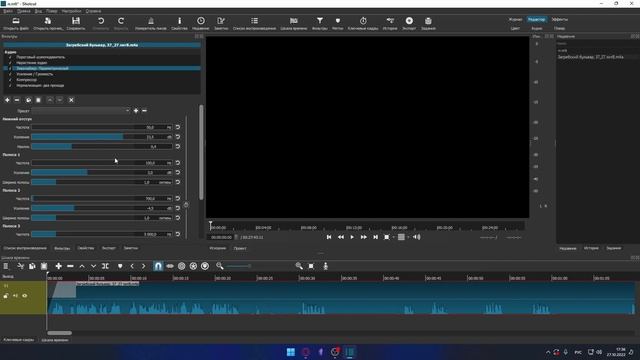Copy filters using the copy icon

(28, 100)
